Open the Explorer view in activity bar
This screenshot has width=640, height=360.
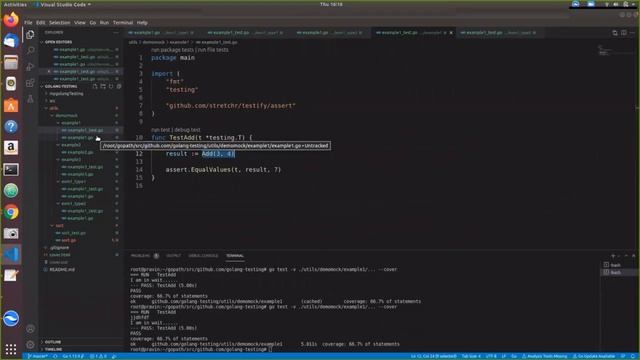click(x=30, y=35)
